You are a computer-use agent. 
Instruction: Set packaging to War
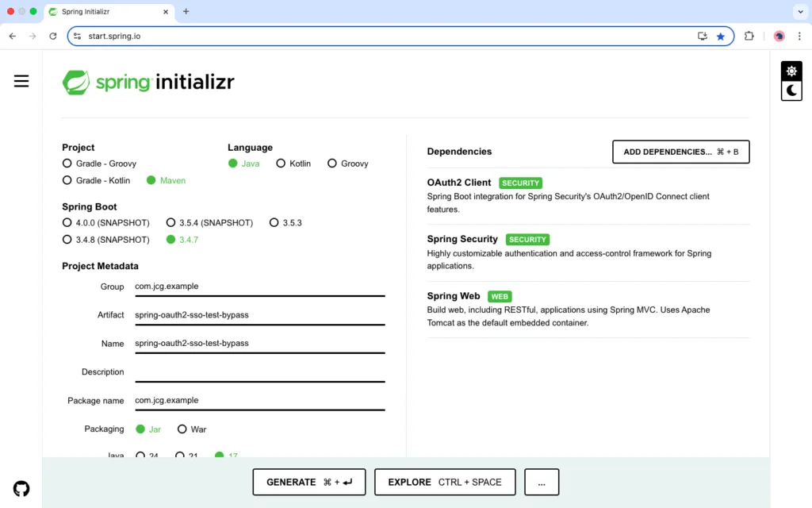pyautogui.click(x=192, y=429)
